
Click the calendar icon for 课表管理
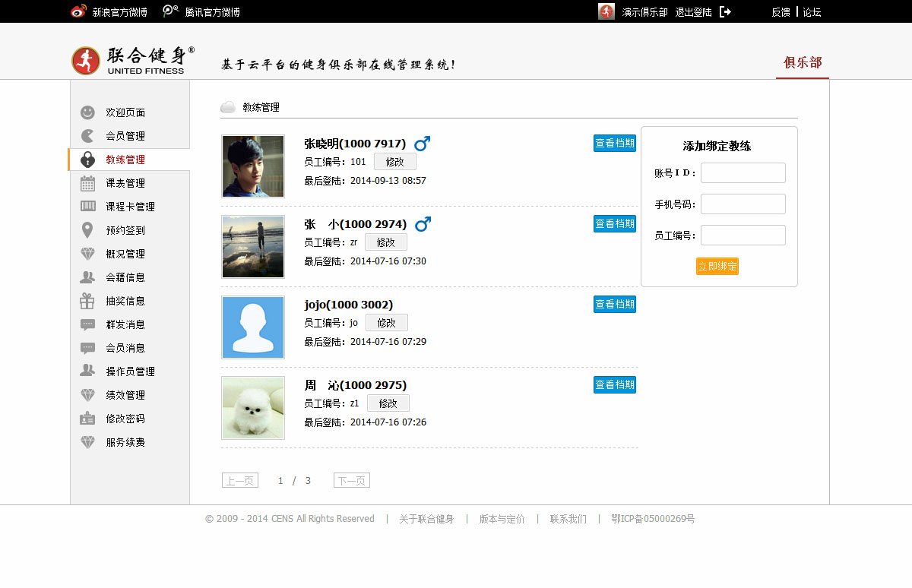[x=88, y=183]
